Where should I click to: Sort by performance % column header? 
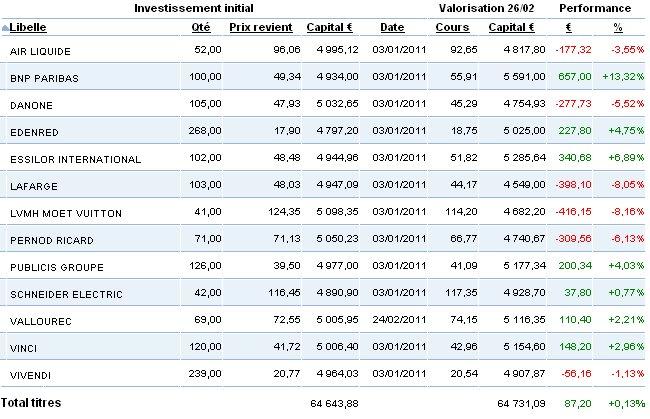click(x=618, y=27)
